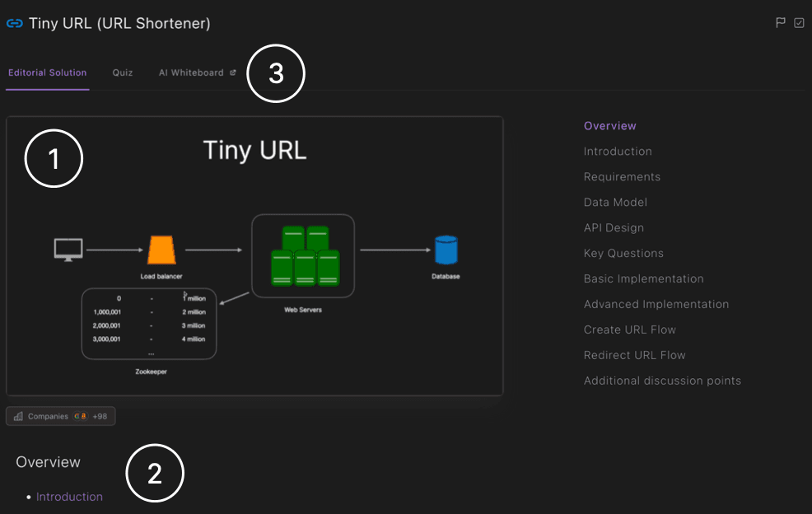812x514 pixels.
Task: Click the Tiny URL architecture diagram
Action: coord(254,256)
